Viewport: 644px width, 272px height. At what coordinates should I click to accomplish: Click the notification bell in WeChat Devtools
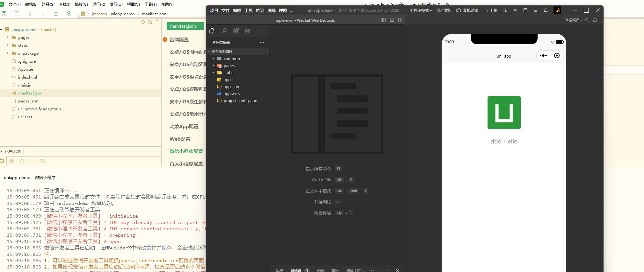click(x=546, y=10)
